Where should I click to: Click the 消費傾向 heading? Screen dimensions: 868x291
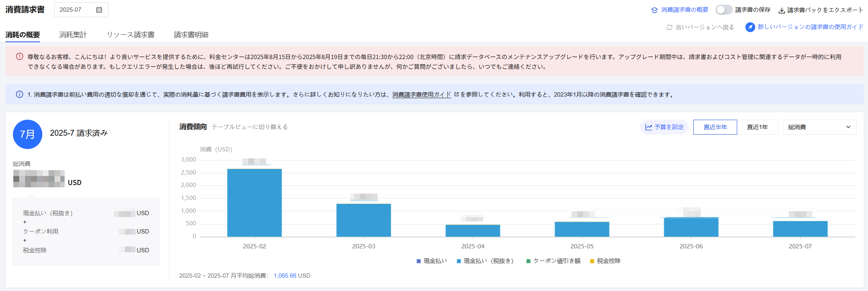[193, 127]
